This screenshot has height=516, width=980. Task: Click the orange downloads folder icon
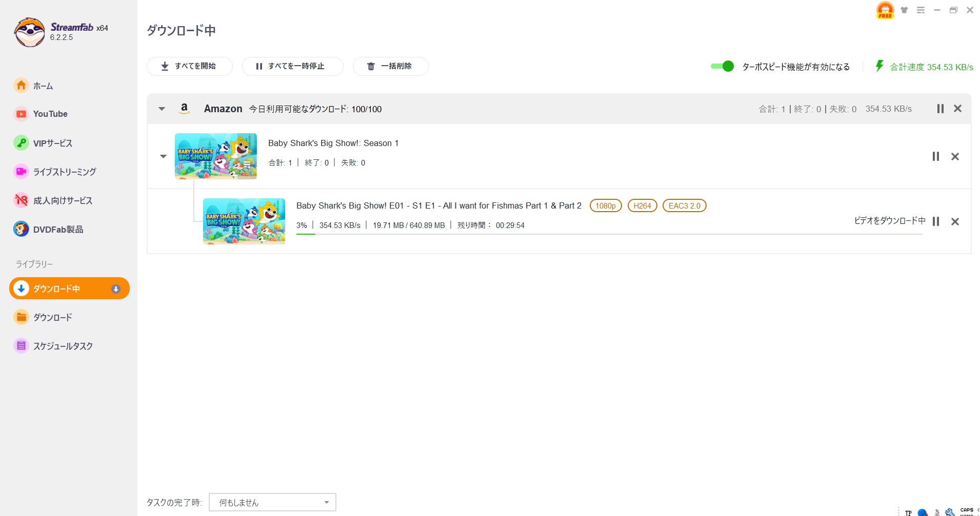pyautogui.click(x=21, y=317)
